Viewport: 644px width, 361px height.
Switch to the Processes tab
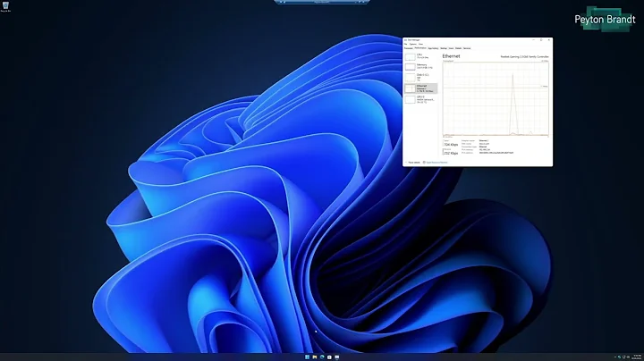[x=408, y=48]
